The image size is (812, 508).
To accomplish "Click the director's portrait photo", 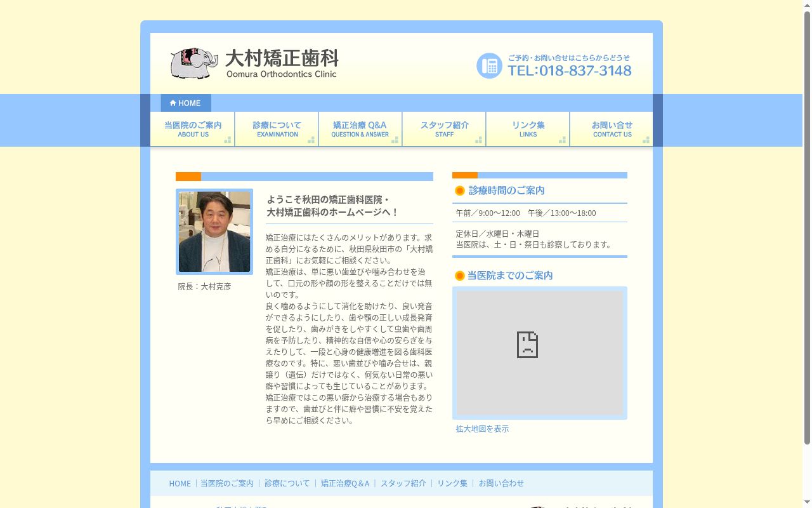I will coord(214,232).
